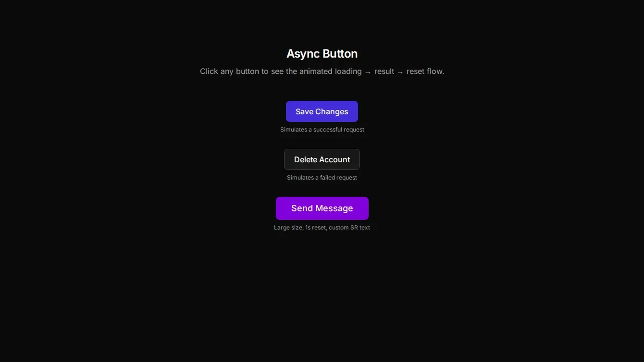Click 'Click any button' in the subtitle
644x362 pixels.
click(229, 72)
